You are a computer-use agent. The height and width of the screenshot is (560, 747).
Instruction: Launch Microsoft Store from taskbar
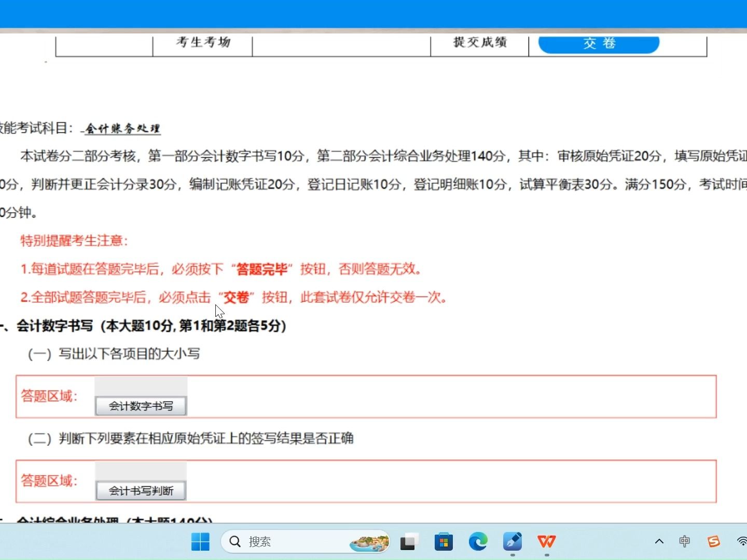click(444, 542)
